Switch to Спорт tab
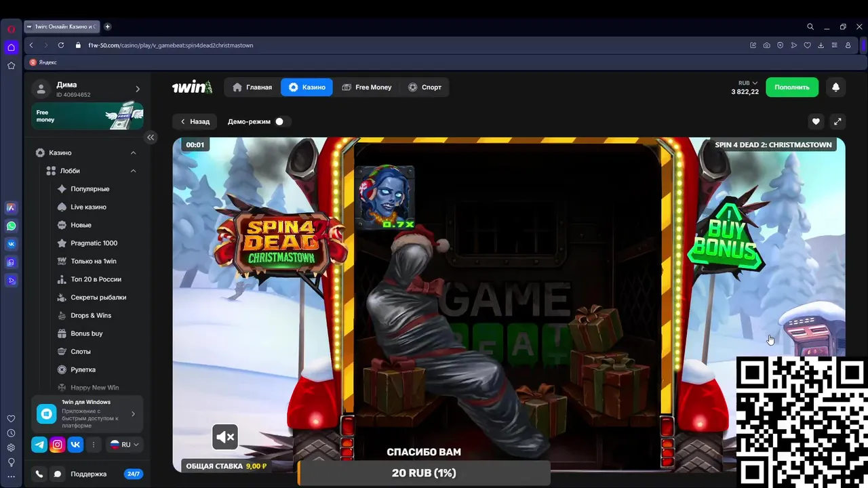The width and height of the screenshot is (868, 488). point(425,87)
